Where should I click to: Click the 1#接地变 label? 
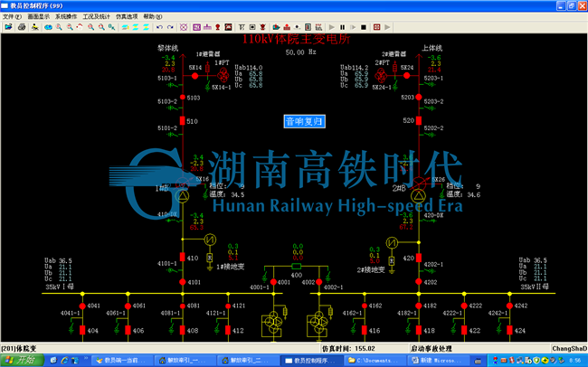[x=231, y=267]
